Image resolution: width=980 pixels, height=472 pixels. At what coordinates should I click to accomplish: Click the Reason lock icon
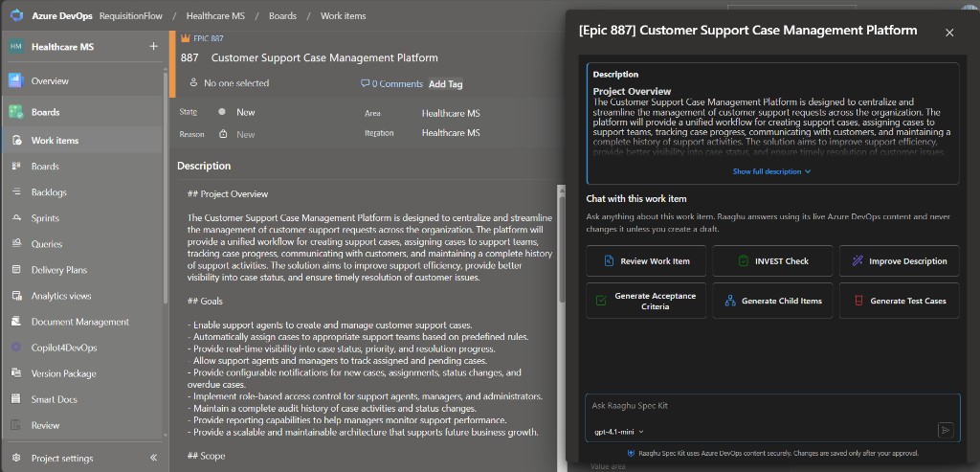click(x=223, y=134)
